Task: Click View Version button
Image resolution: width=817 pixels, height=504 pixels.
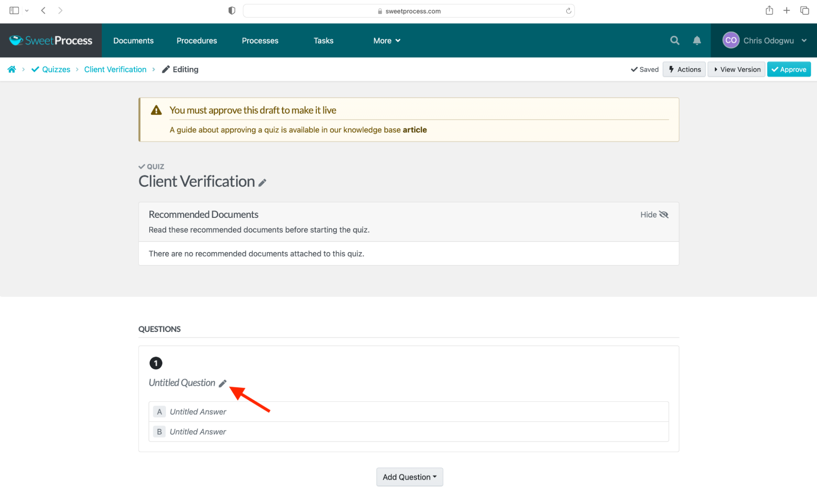Action: pos(736,69)
